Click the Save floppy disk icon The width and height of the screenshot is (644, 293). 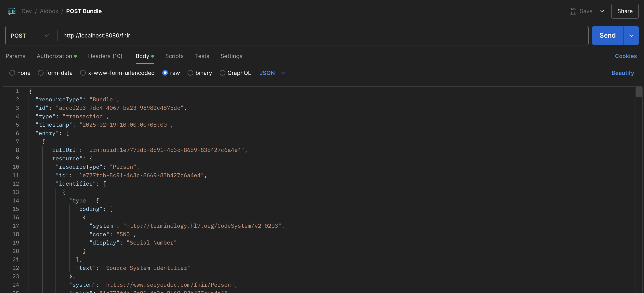click(x=573, y=11)
